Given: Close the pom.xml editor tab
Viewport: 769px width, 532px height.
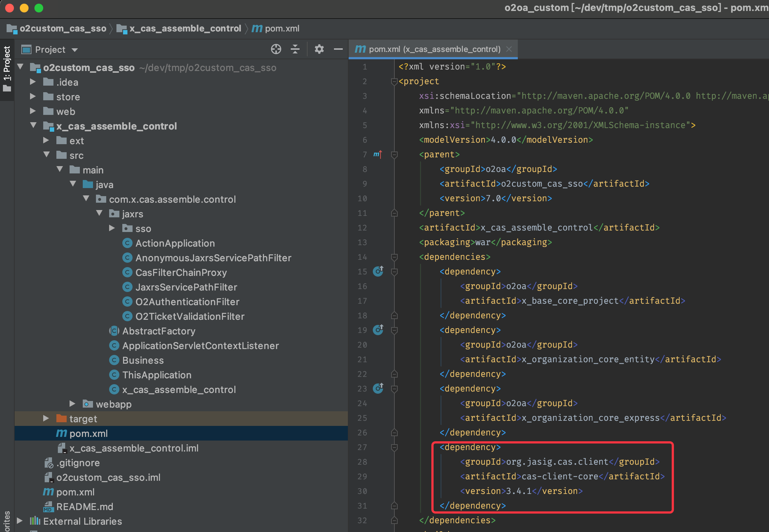Looking at the screenshot, I should [509, 49].
